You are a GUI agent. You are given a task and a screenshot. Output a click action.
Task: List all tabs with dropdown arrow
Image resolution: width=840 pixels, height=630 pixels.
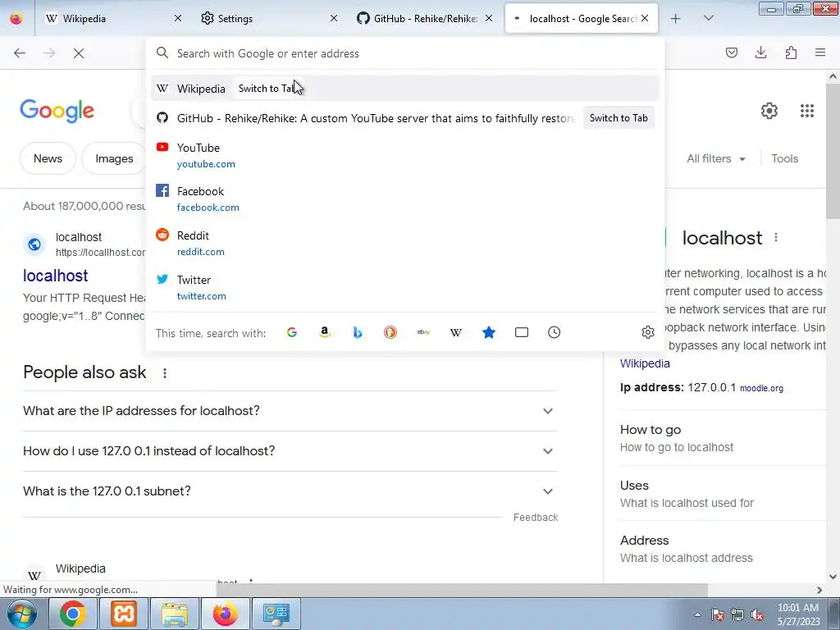pyautogui.click(x=708, y=19)
